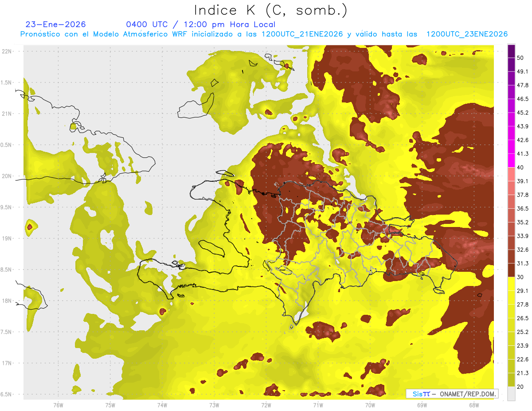532x411 pixels.
Task: Click the "73W" longitude label
Action: [x=214, y=405]
